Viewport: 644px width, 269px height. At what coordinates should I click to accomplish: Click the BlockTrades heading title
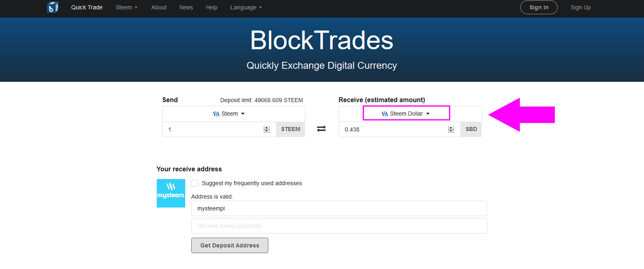coord(322,40)
